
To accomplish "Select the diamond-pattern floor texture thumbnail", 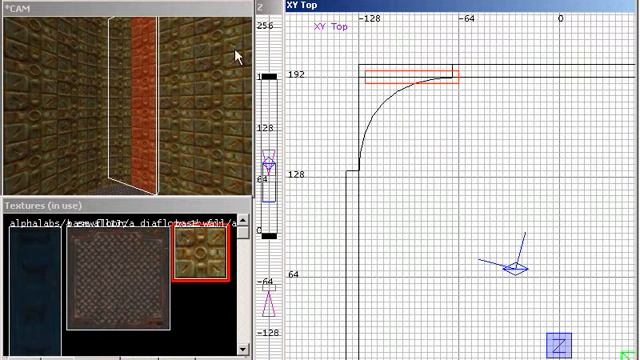I will 118,278.
